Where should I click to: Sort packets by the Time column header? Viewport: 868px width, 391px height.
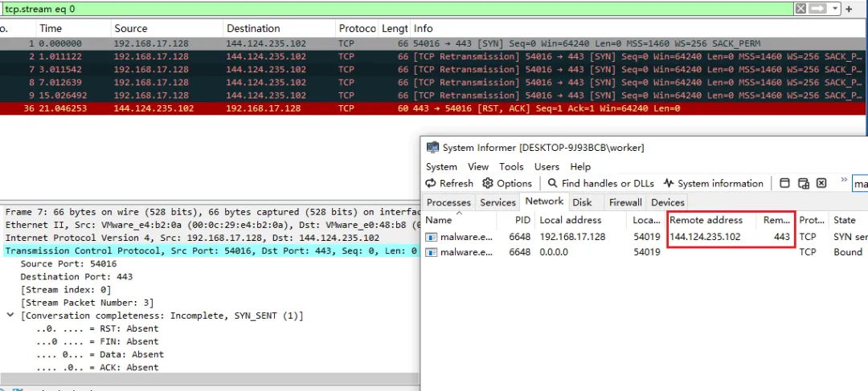51,28
